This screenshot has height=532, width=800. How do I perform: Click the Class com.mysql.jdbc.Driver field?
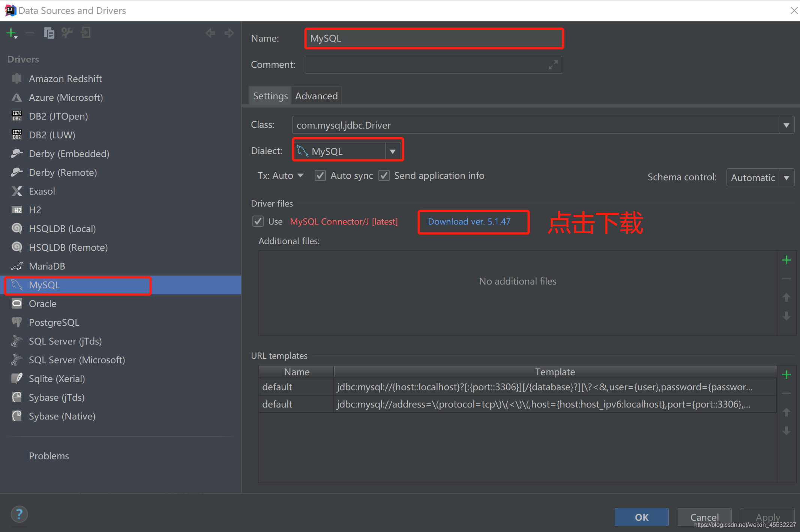click(x=535, y=125)
